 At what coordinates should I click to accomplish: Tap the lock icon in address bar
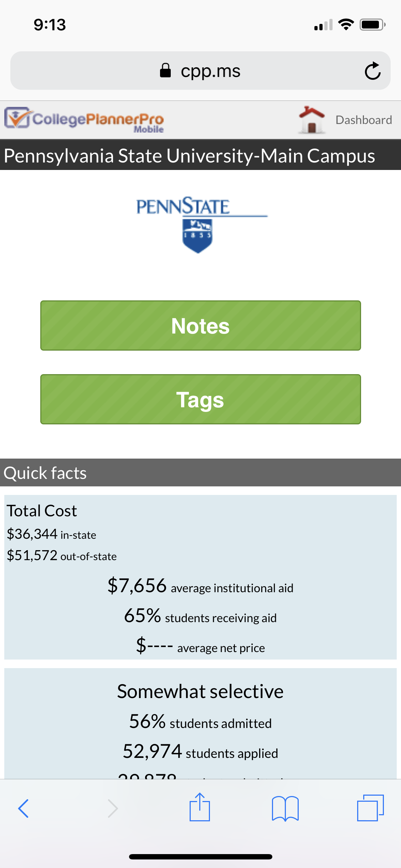165,70
